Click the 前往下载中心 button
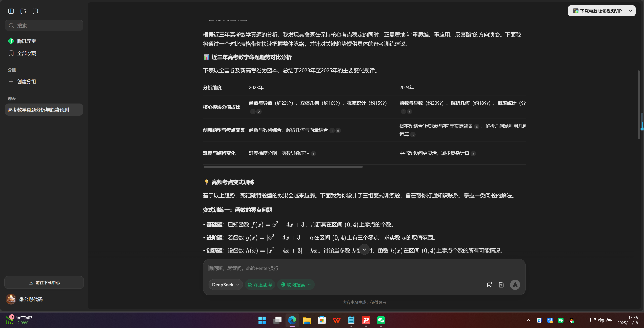The width and height of the screenshot is (644, 328). (x=44, y=282)
